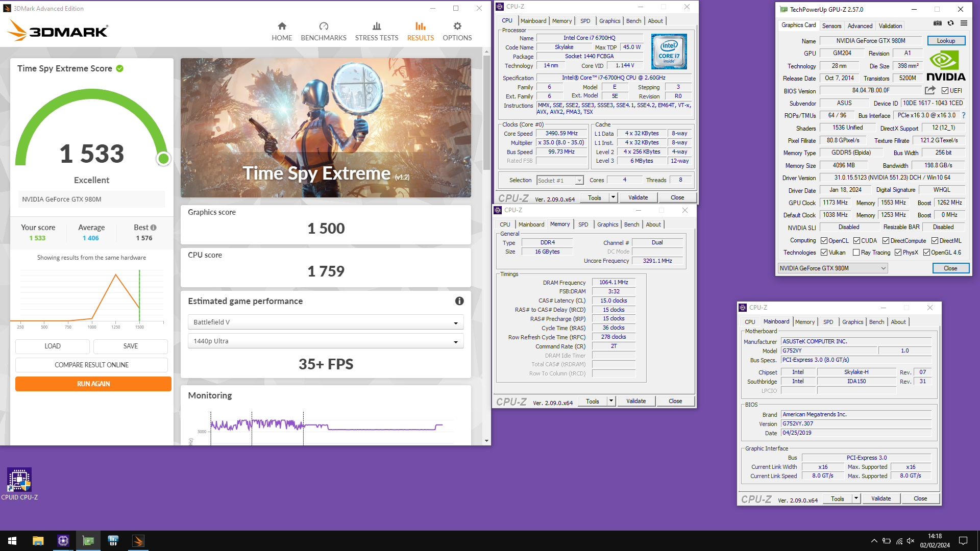Open the CPUID CPU-Z desktop shortcut

click(19, 484)
